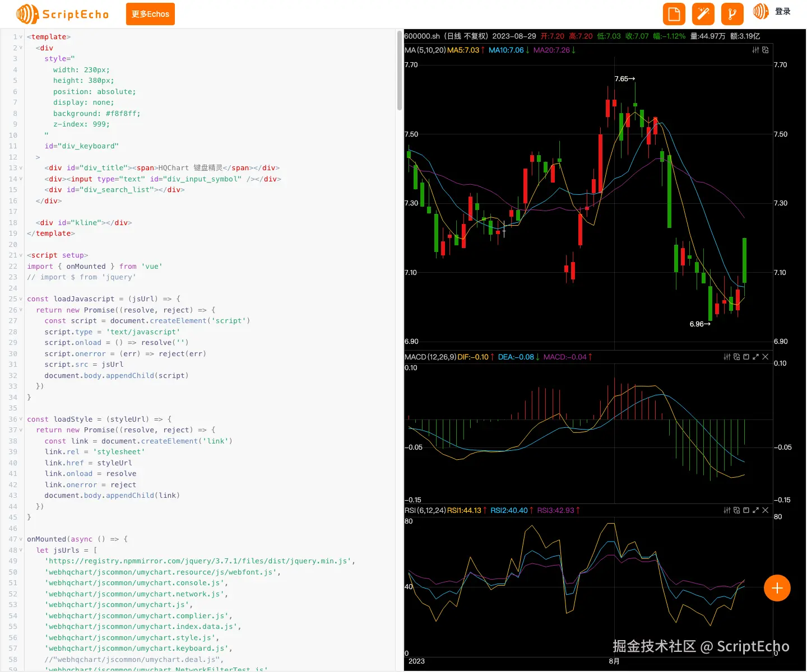Click RSI panel overlay window icon

pyautogui.click(x=746, y=510)
